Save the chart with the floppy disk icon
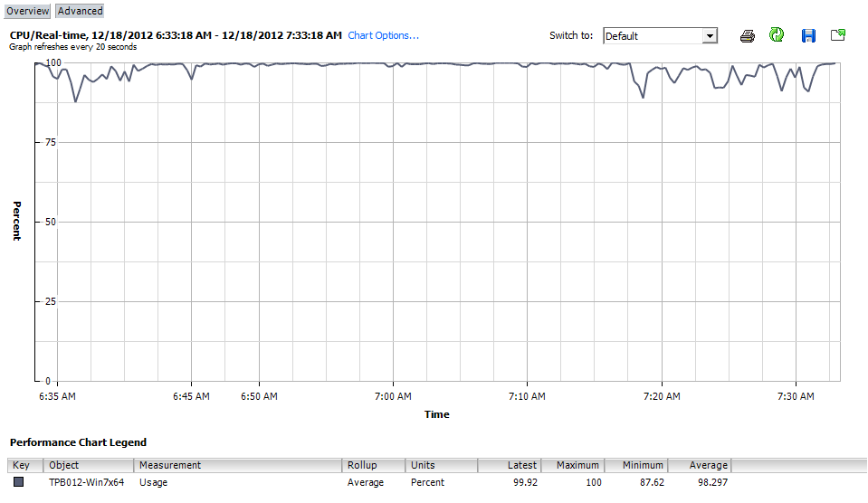Screen dimensions: 868x503 808,35
